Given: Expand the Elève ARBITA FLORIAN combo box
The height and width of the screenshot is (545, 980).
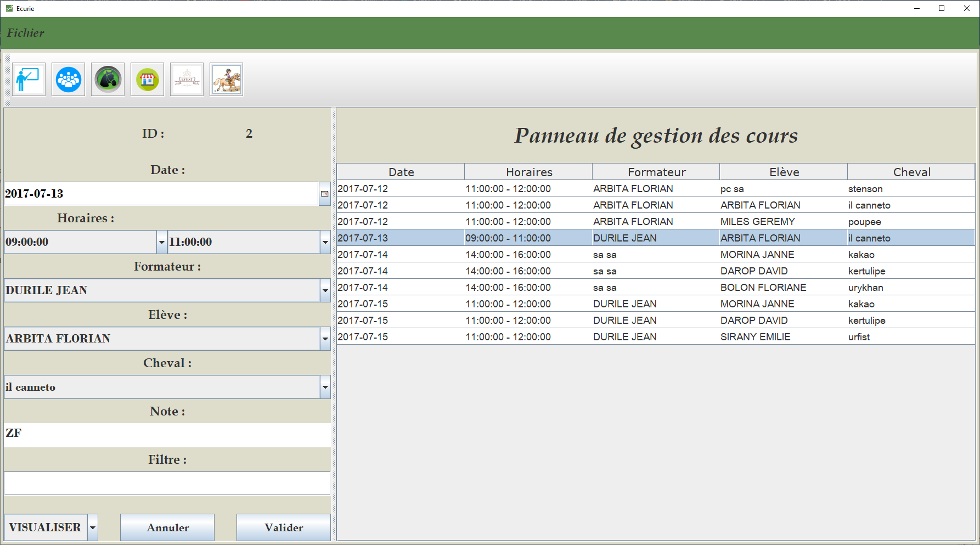Looking at the screenshot, I should (x=325, y=339).
